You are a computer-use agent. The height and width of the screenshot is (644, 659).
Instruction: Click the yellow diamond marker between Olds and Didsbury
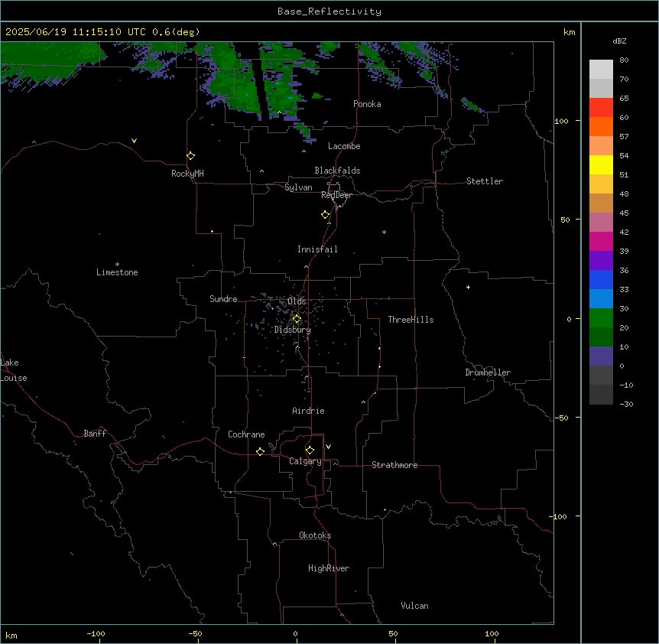point(297,319)
